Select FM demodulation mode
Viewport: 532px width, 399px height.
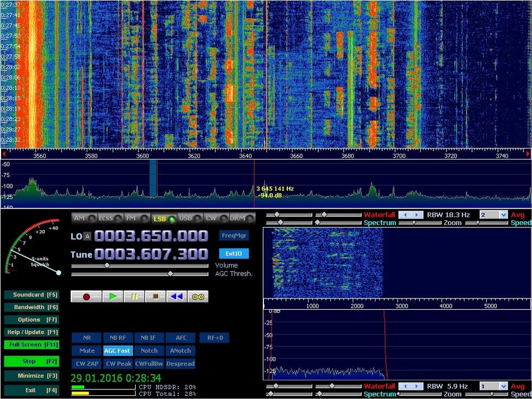click(x=137, y=218)
